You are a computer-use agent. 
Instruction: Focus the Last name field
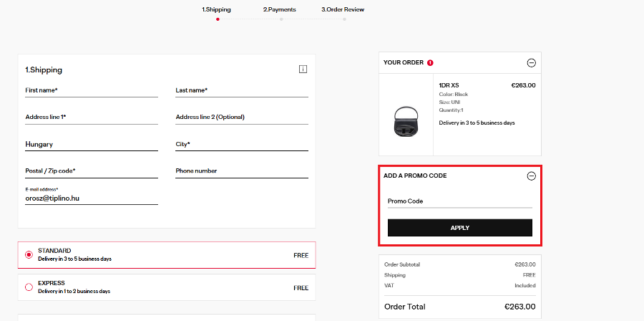click(241, 90)
